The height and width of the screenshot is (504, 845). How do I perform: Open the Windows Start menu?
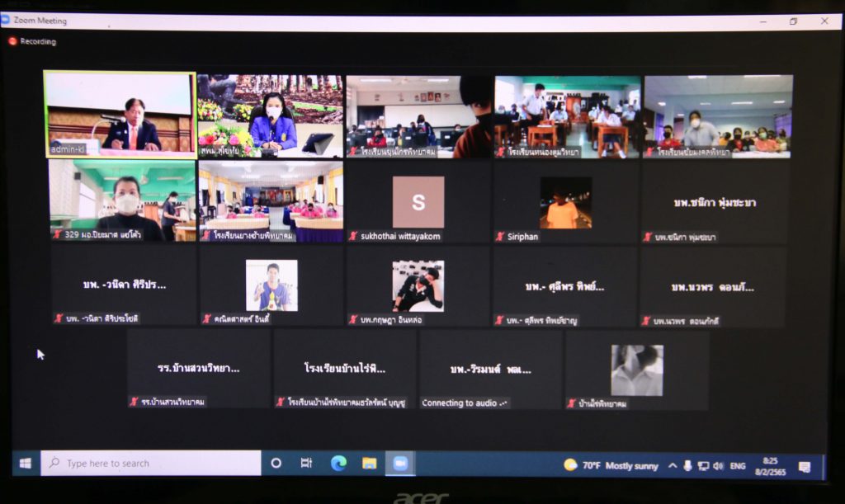click(x=26, y=464)
